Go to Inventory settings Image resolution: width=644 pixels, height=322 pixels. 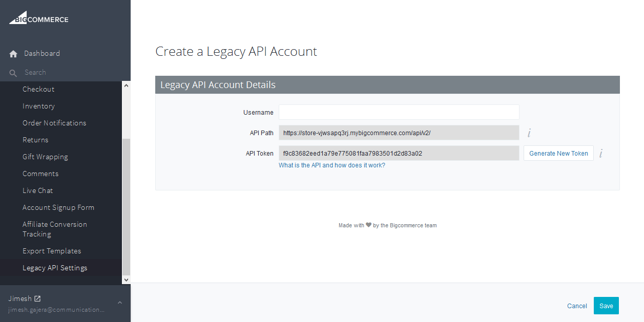click(38, 106)
